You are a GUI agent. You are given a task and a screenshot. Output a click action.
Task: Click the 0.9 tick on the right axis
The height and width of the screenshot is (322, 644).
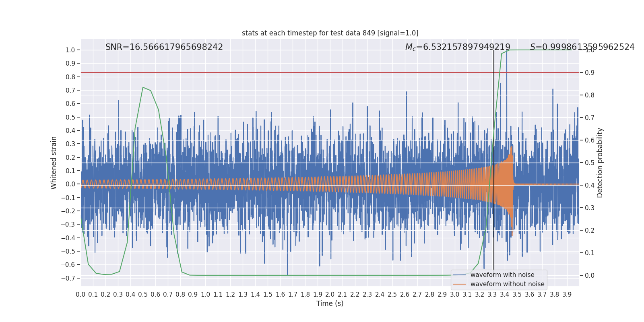point(590,72)
